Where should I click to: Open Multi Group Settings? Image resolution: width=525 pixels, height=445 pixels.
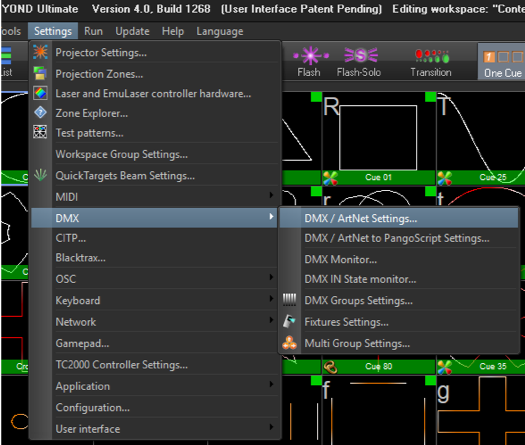pos(399,344)
